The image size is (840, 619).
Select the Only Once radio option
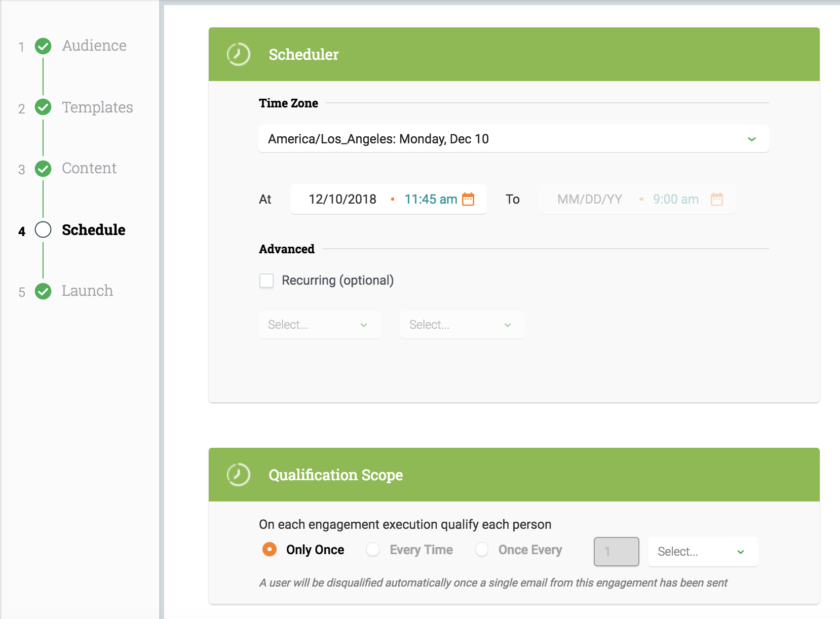pos(270,550)
